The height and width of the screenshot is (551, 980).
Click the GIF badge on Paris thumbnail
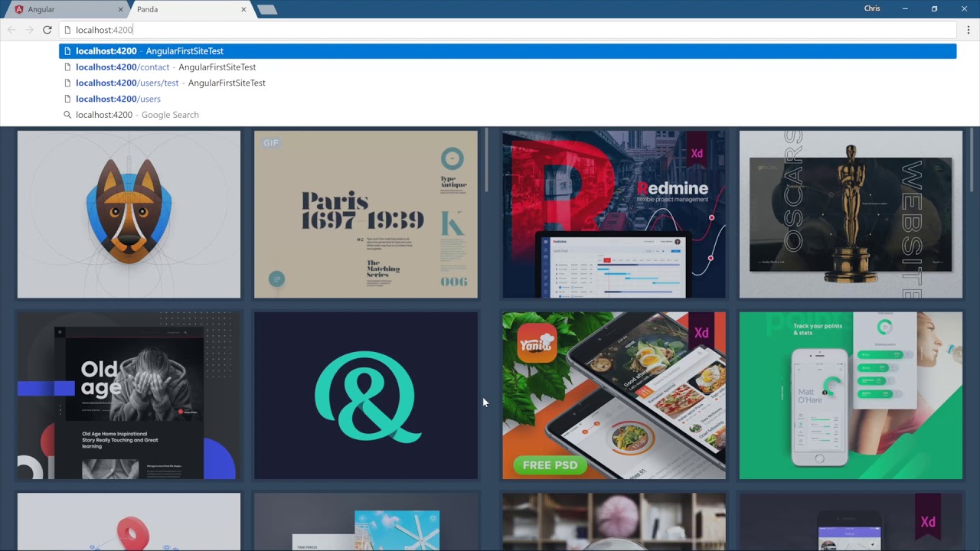click(x=271, y=143)
